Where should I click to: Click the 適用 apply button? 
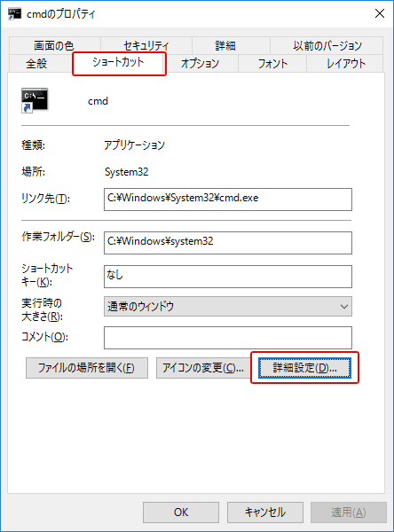(349, 512)
